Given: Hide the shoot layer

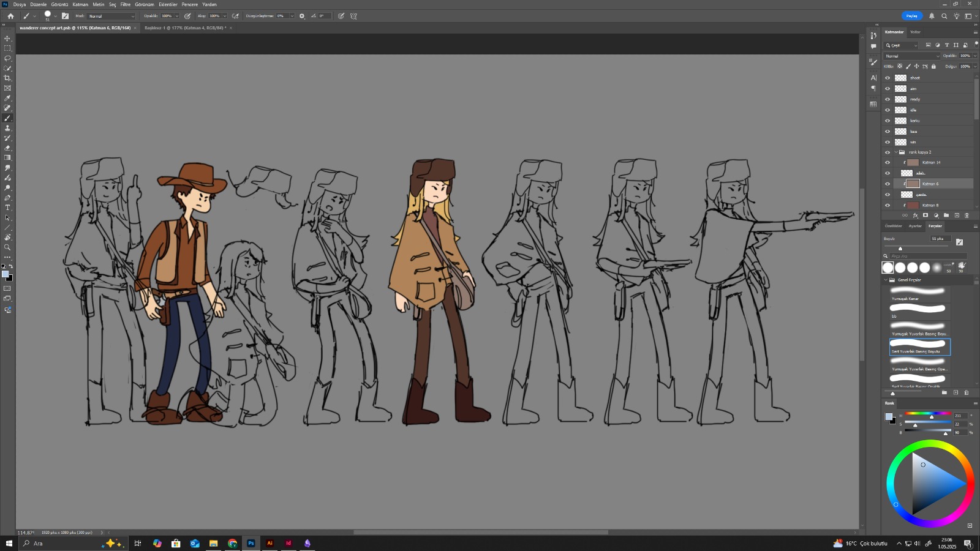Looking at the screenshot, I should [x=888, y=78].
